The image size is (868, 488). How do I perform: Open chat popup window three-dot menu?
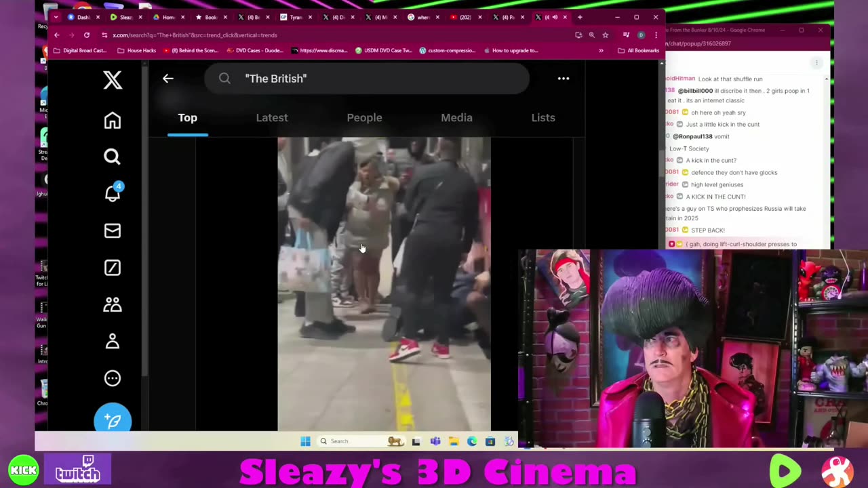(x=816, y=63)
